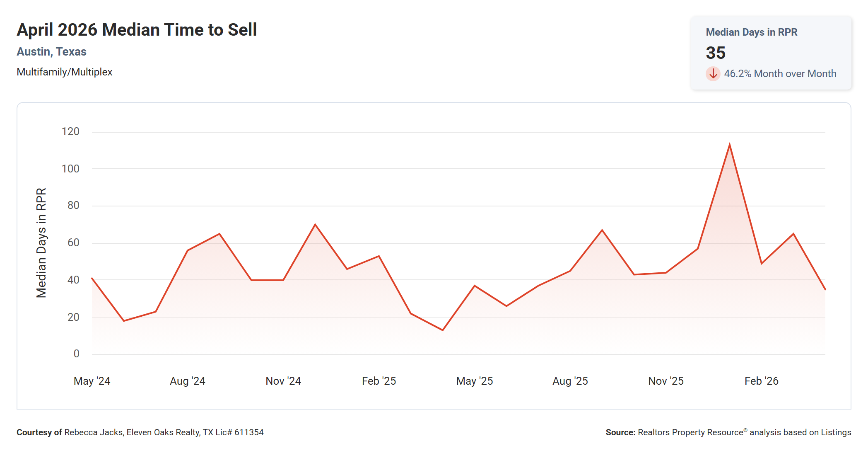Click the y-axis label '80'
The image size is (868, 456).
pos(73,206)
